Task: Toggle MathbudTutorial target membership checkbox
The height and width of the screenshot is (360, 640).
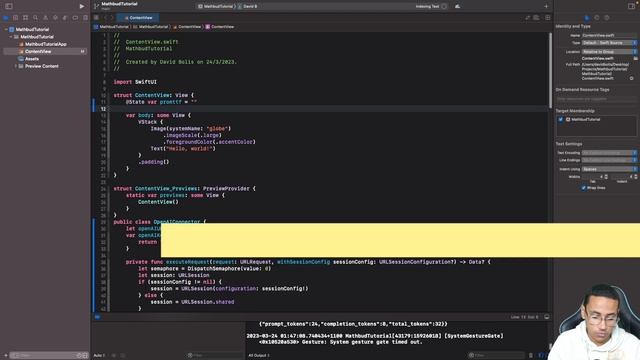Action: pos(560,120)
